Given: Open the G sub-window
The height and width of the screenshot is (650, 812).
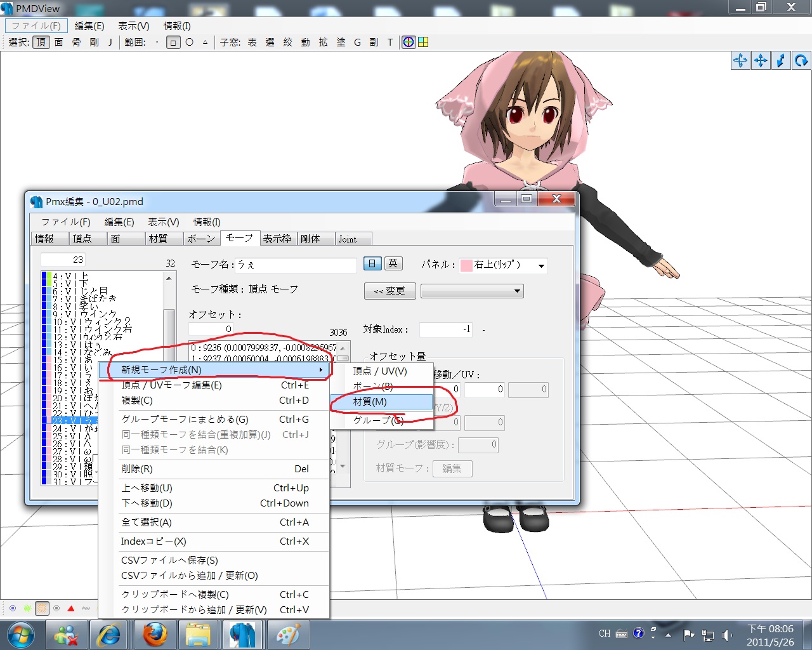Looking at the screenshot, I should click(357, 42).
